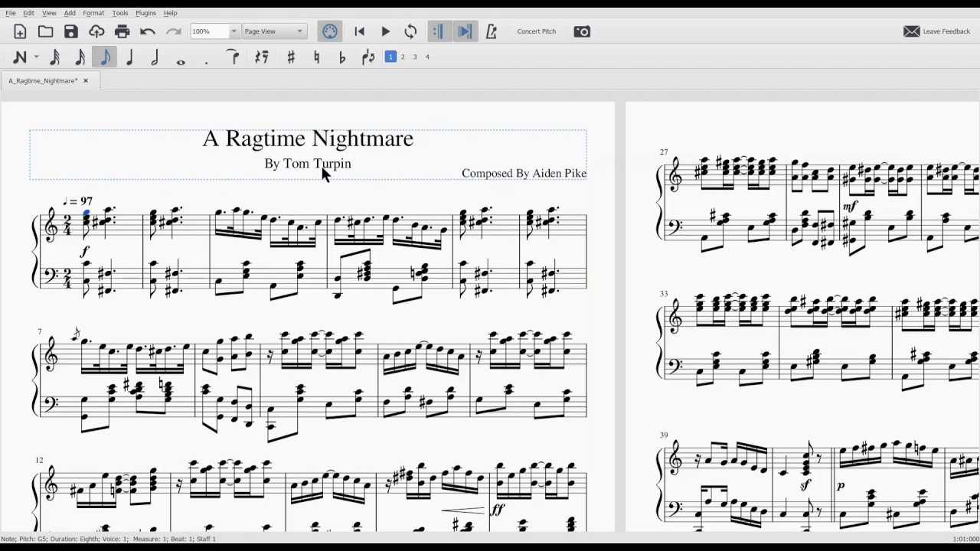This screenshot has height=551, width=980.
Task: Open a score file via folder icon
Action: pyautogui.click(x=46, y=31)
